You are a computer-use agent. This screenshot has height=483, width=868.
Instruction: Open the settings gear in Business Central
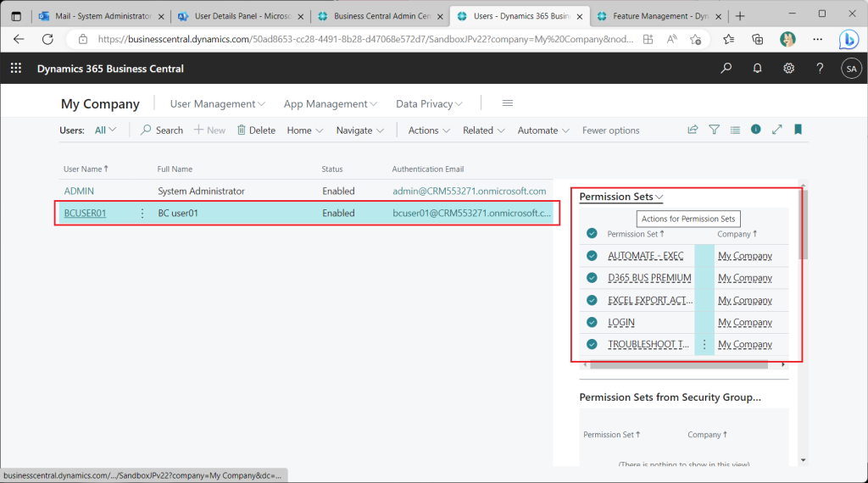(788, 68)
